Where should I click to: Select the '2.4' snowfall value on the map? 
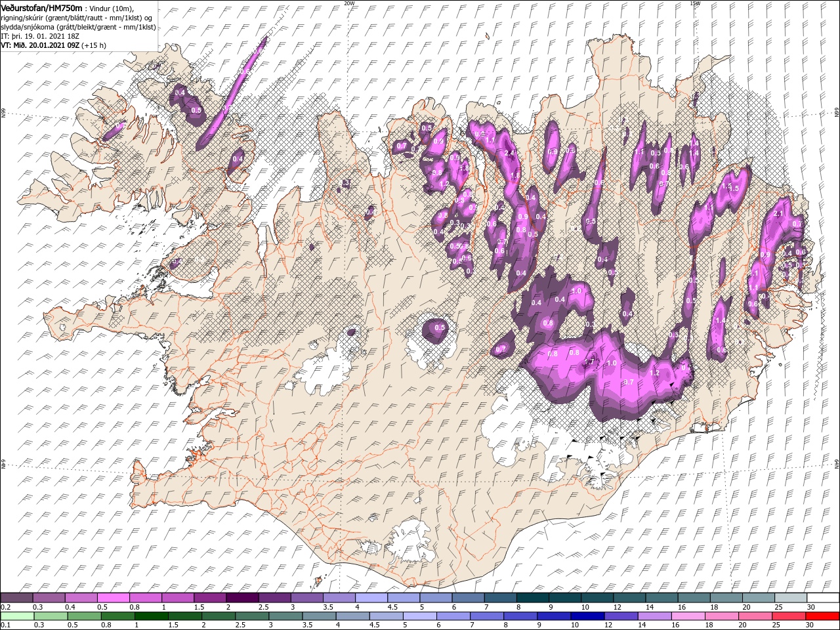coord(509,152)
